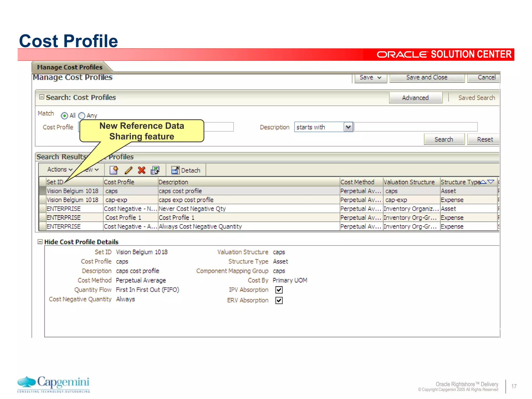The height and width of the screenshot is (399, 532).
Task: Select the All match radio button
Action: point(64,115)
